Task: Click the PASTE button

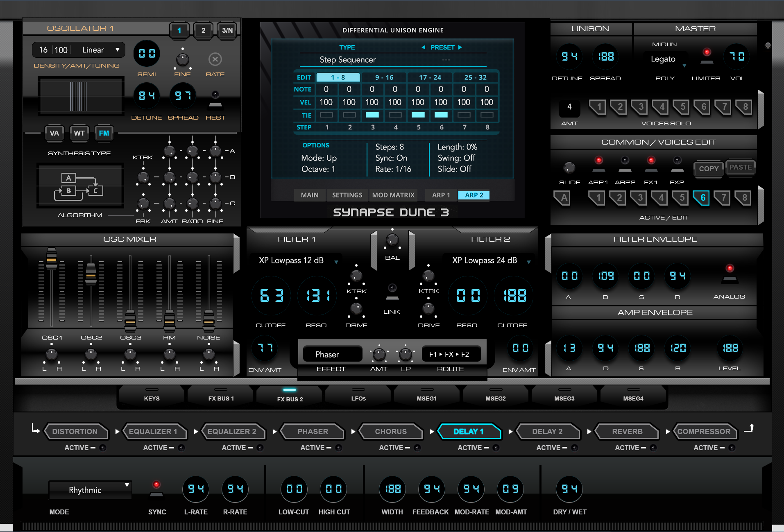Action: [740, 168]
